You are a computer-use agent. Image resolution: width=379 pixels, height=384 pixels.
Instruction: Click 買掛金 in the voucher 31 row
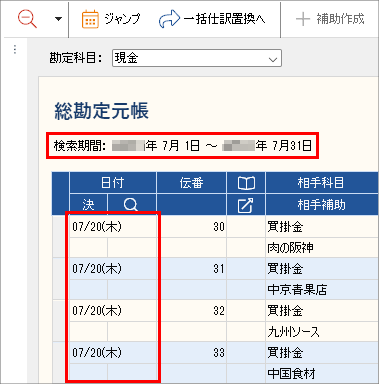[x=285, y=269]
